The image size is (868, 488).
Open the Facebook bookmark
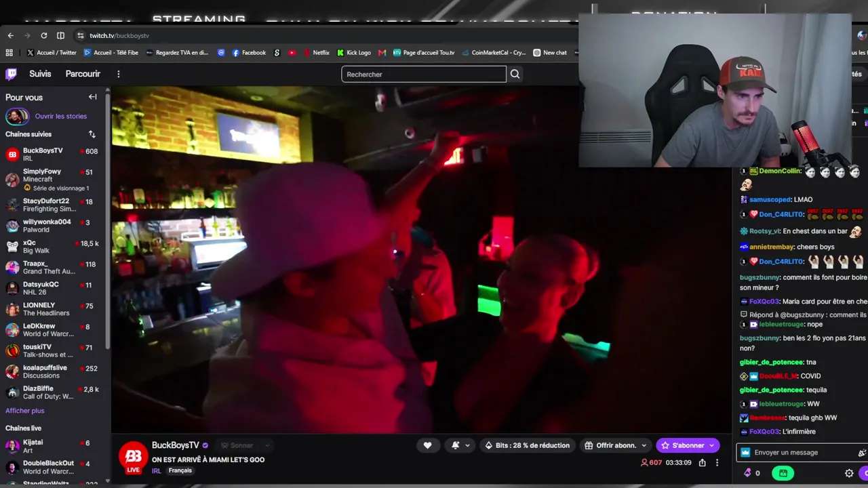[249, 52]
